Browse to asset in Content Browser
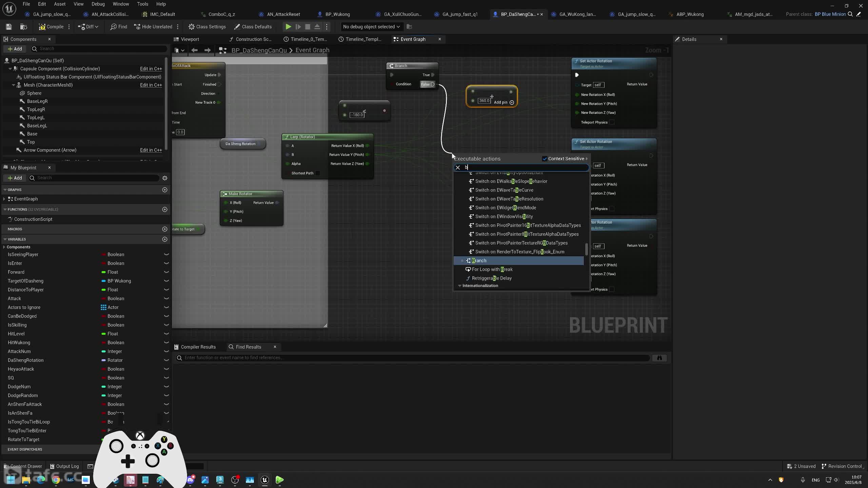The height and width of the screenshot is (488, 868). (24, 27)
